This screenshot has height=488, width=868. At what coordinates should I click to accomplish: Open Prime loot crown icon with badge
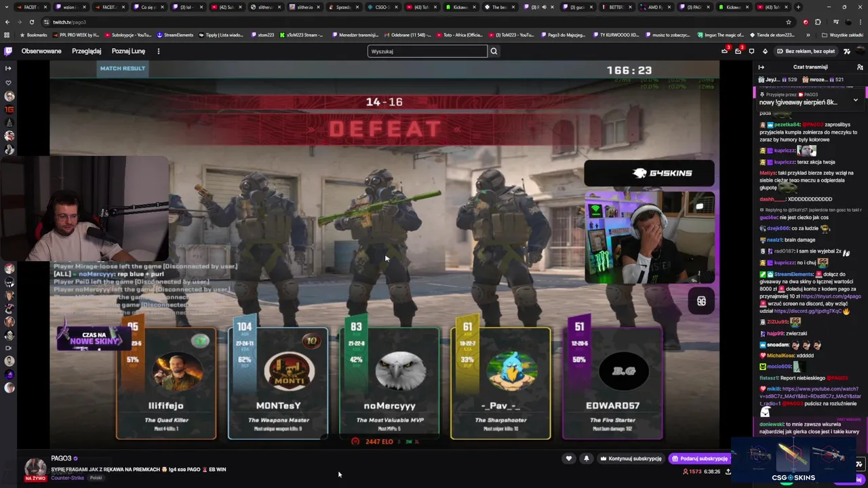click(x=725, y=52)
